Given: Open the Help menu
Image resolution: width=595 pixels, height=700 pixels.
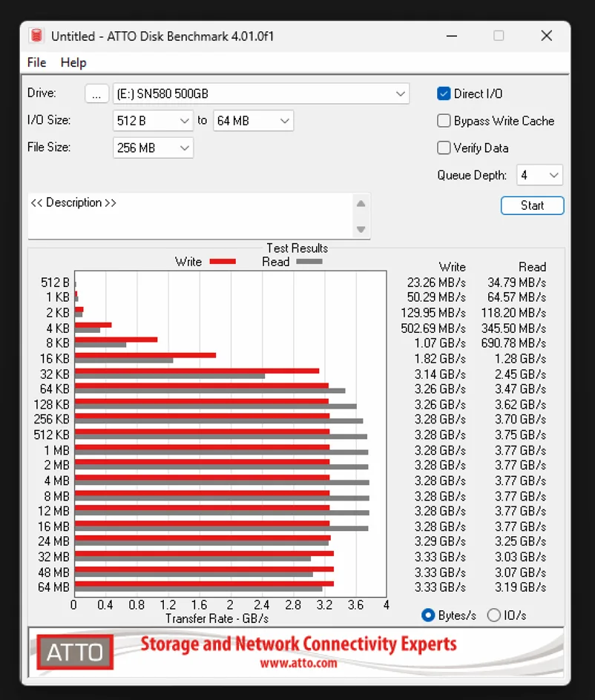Looking at the screenshot, I should 73,62.
